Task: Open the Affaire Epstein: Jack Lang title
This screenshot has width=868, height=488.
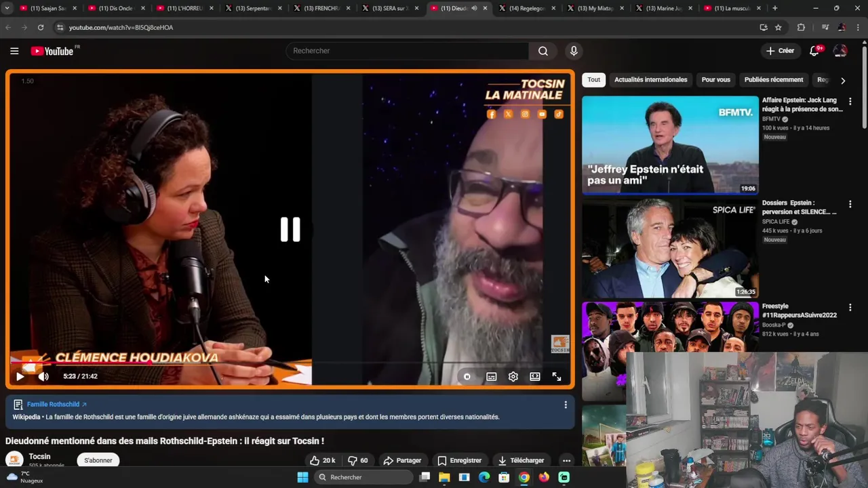Action: click(x=802, y=104)
